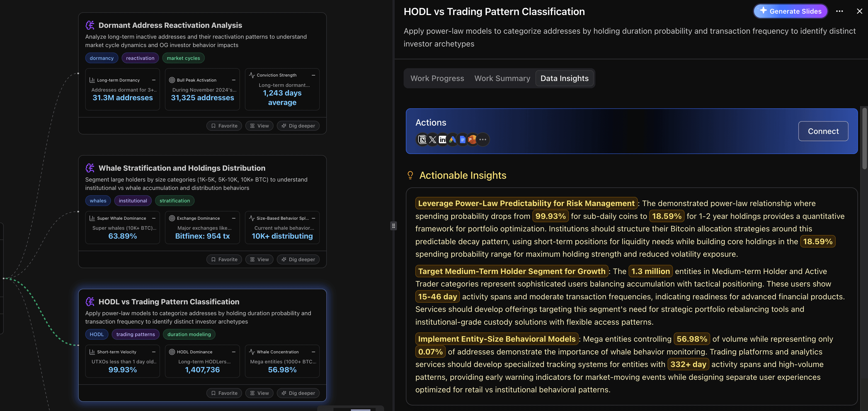Screen dimensions: 868x411
Task: Open more actions via the ellipsis circle
Action: (483, 139)
